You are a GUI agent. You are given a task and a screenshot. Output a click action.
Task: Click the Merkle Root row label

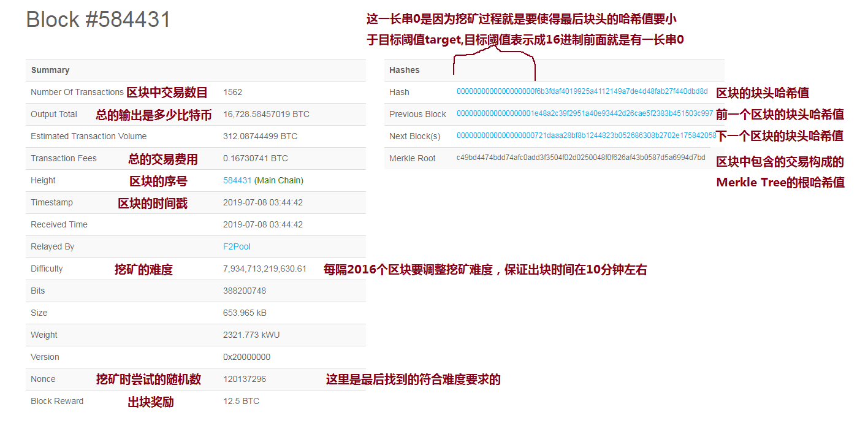point(413,158)
